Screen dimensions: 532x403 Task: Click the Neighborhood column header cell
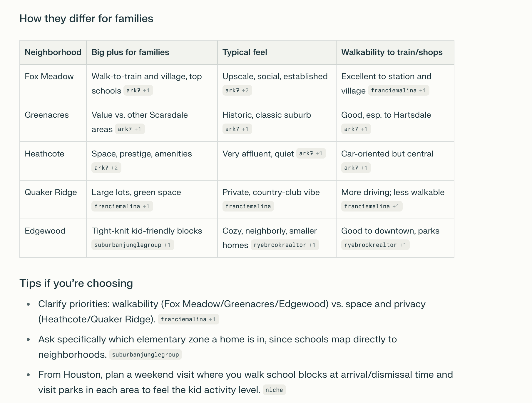(53, 52)
